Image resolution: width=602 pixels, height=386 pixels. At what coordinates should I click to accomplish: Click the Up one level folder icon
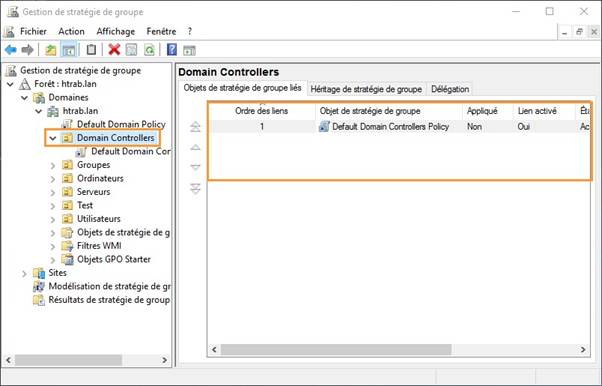tap(51, 50)
